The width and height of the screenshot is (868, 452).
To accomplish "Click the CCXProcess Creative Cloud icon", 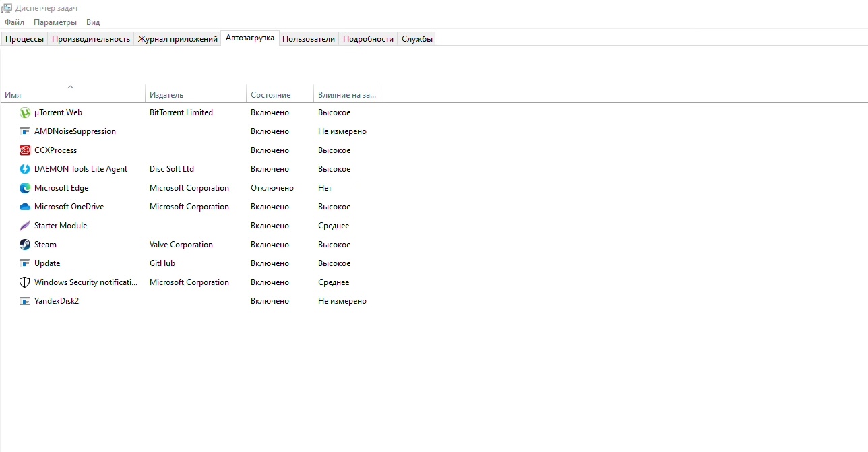I will [x=25, y=150].
